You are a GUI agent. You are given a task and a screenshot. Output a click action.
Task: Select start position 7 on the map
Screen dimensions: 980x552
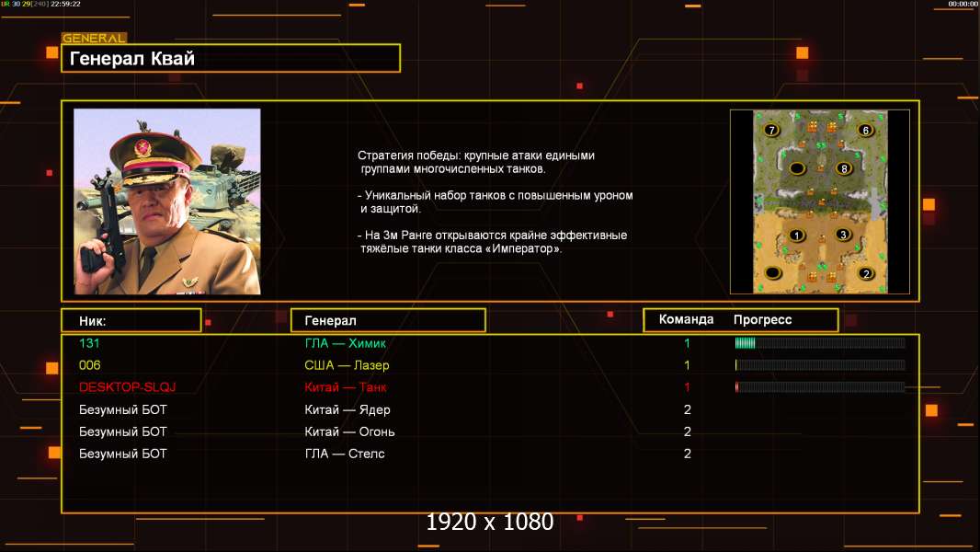point(772,130)
